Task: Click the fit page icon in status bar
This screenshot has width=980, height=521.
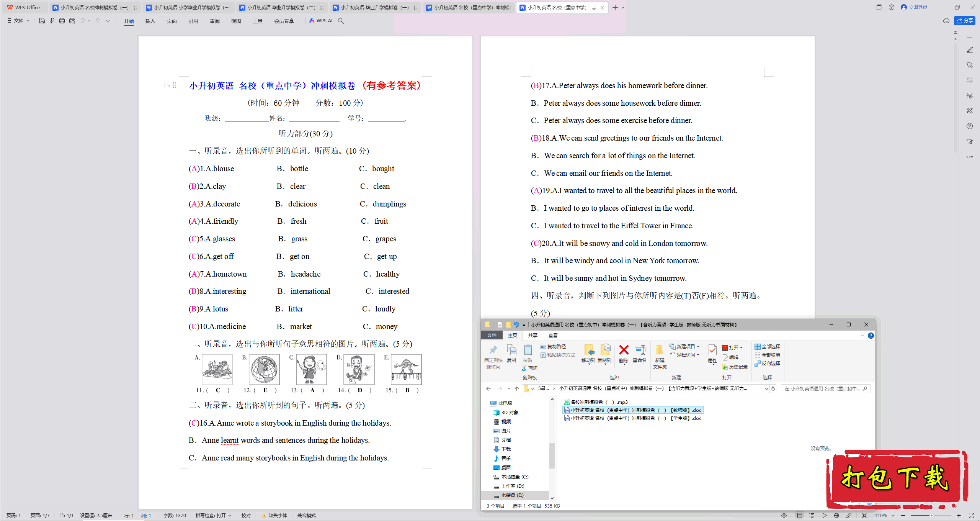Action: coord(864,515)
